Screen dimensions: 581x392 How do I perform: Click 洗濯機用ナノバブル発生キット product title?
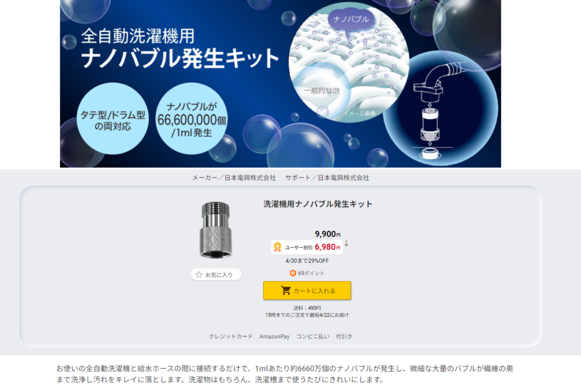tap(318, 204)
